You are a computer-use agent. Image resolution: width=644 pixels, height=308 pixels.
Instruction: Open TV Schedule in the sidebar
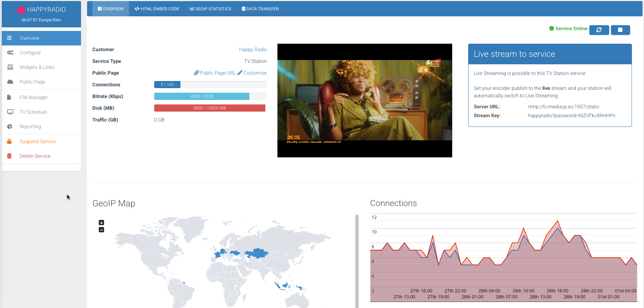pyautogui.click(x=41, y=112)
